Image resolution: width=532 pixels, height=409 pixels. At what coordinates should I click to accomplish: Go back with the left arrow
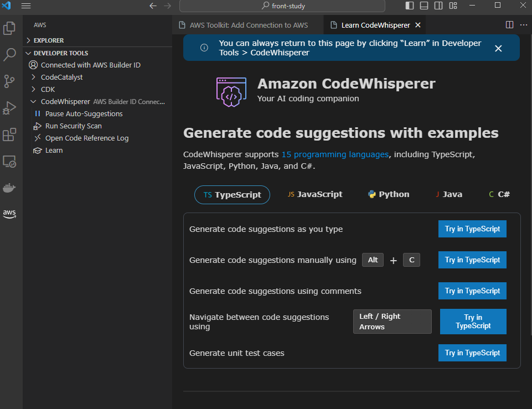click(x=153, y=6)
